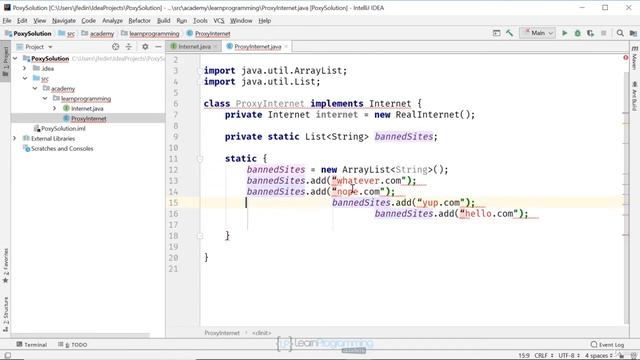Open the Tools menu

click(x=200, y=20)
